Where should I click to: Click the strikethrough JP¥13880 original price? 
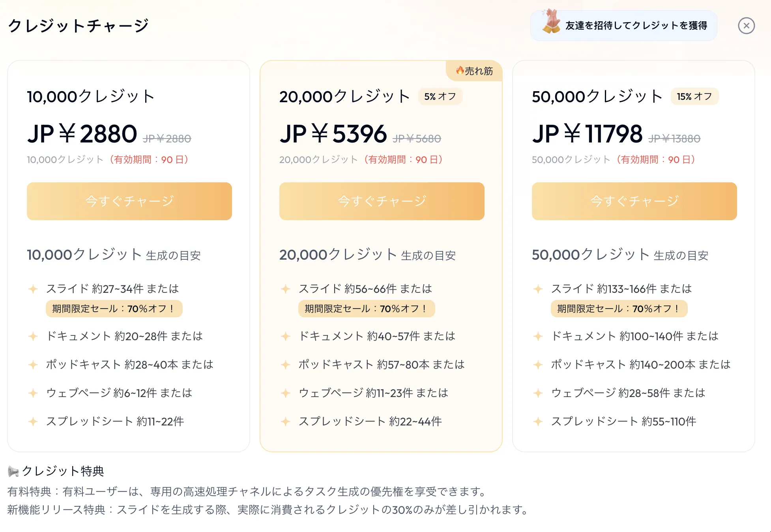[674, 139]
